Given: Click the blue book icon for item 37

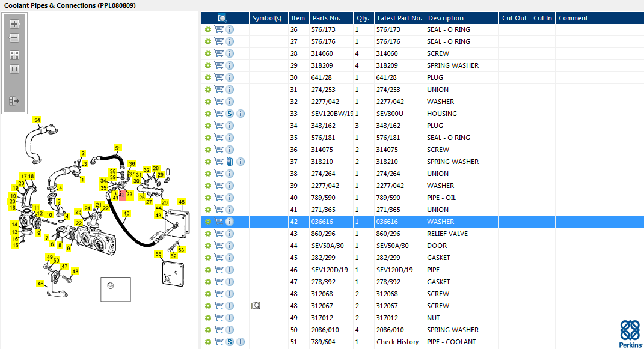Looking at the screenshot, I should (230, 162).
